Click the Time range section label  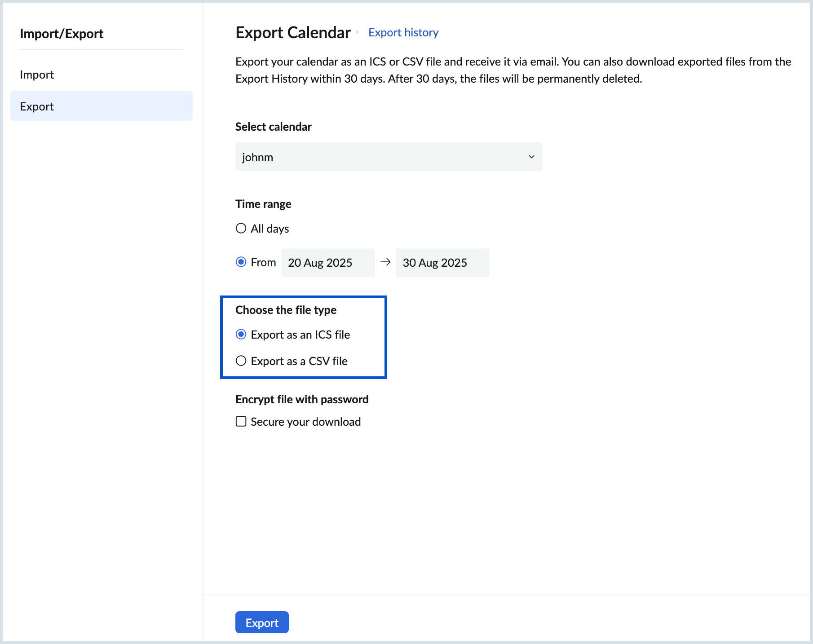(263, 204)
